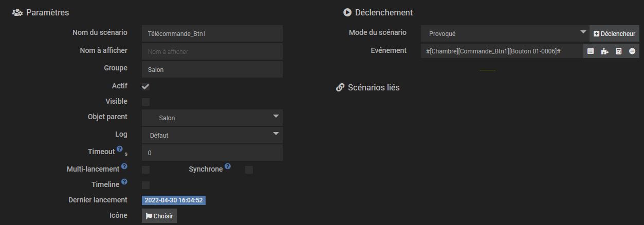Click the Déclencheur add button
Image resolution: width=644 pixels, height=225 pixels.
pyautogui.click(x=614, y=33)
